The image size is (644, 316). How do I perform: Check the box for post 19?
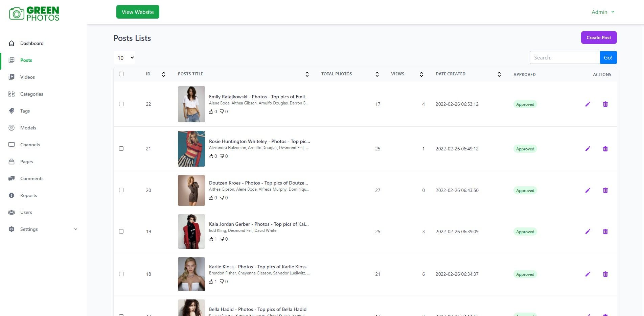[x=121, y=232]
